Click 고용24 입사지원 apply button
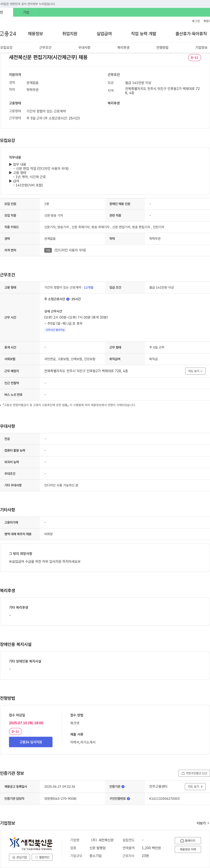 coord(31,742)
